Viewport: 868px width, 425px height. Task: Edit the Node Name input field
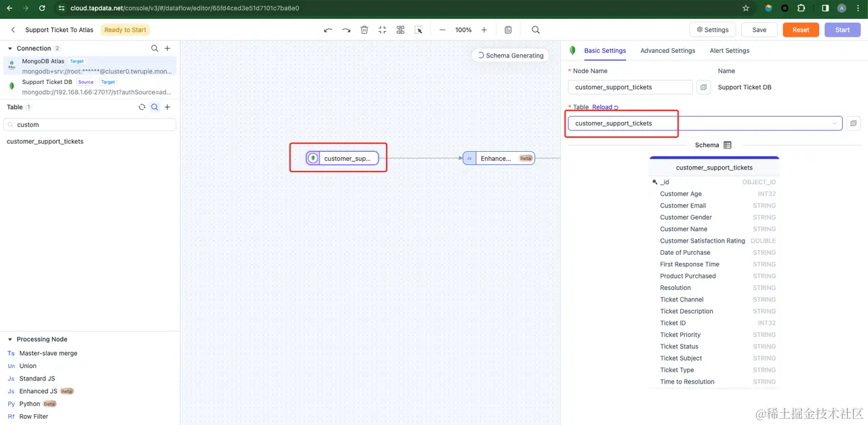(x=631, y=87)
